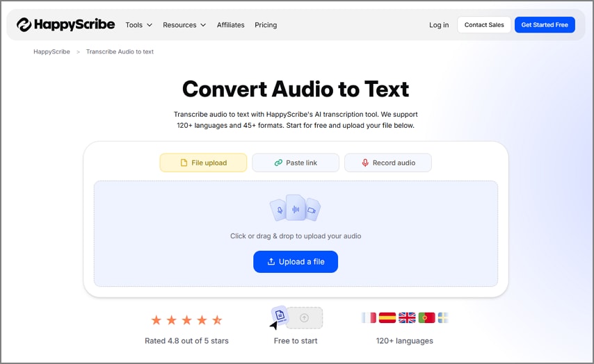Image resolution: width=594 pixels, height=364 pixels.
Task: Click Rated 4.8 out of 5 stars text
Action: click(186, 340)
